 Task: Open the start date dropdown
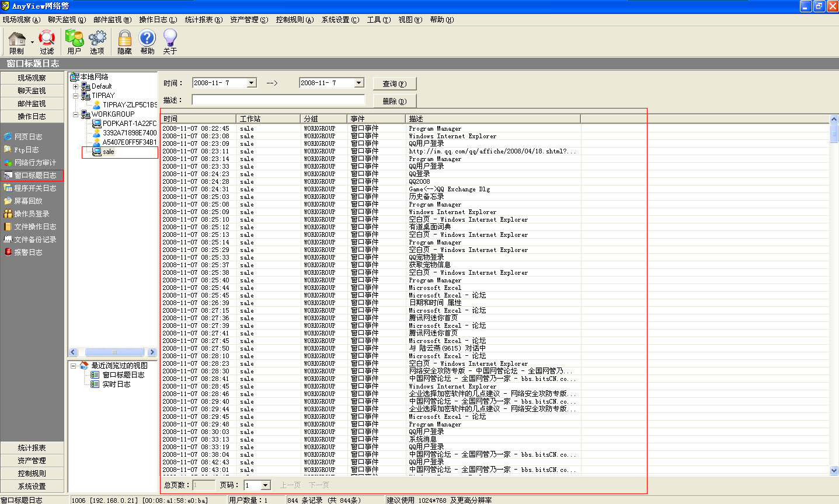click(x=252, y=83)
